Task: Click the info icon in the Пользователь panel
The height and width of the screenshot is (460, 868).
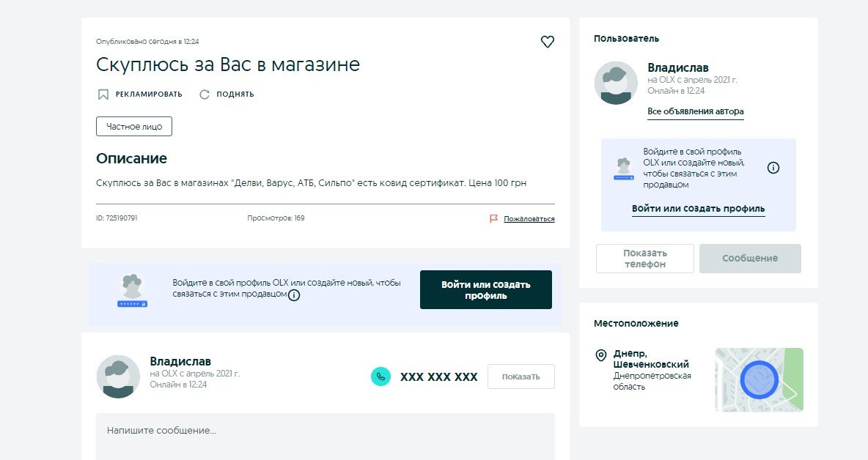Action: point(773,167)
